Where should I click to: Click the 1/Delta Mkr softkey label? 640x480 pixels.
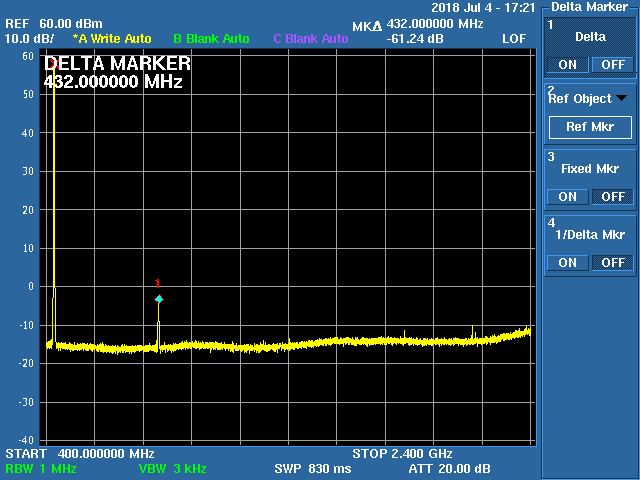tap(590, 234)
